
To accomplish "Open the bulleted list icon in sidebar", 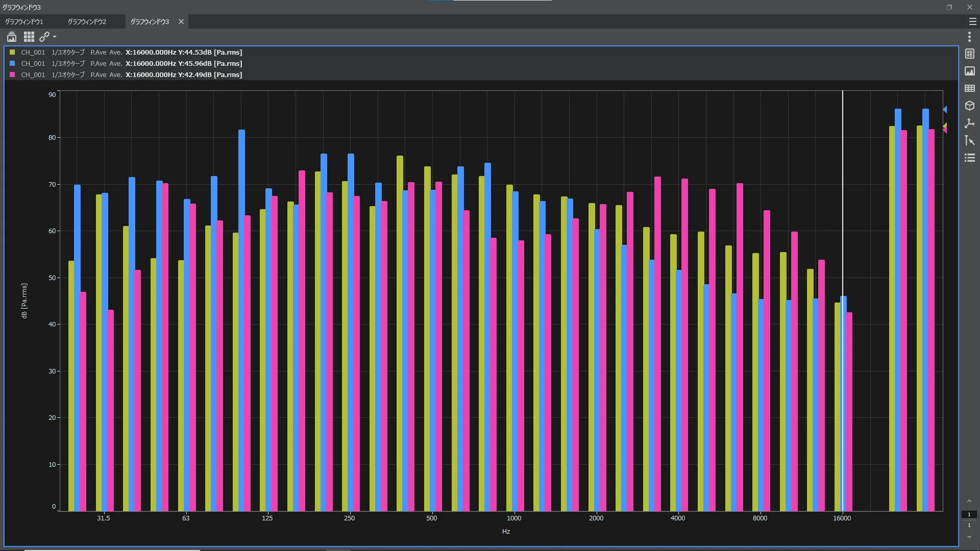I will 970,158.
